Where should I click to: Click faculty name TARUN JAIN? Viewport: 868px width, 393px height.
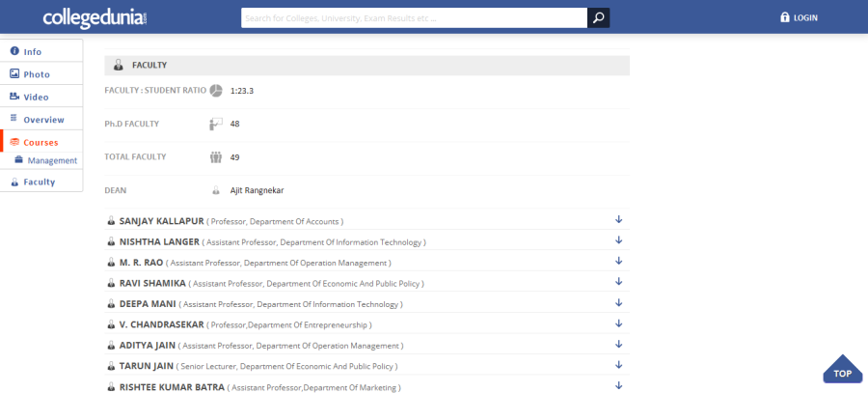coord(147,366)
